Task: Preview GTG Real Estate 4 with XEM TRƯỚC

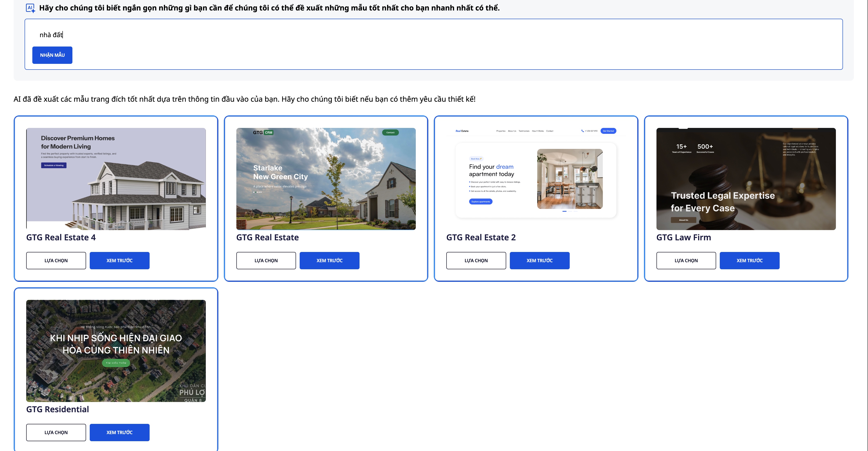Action: 119,260
